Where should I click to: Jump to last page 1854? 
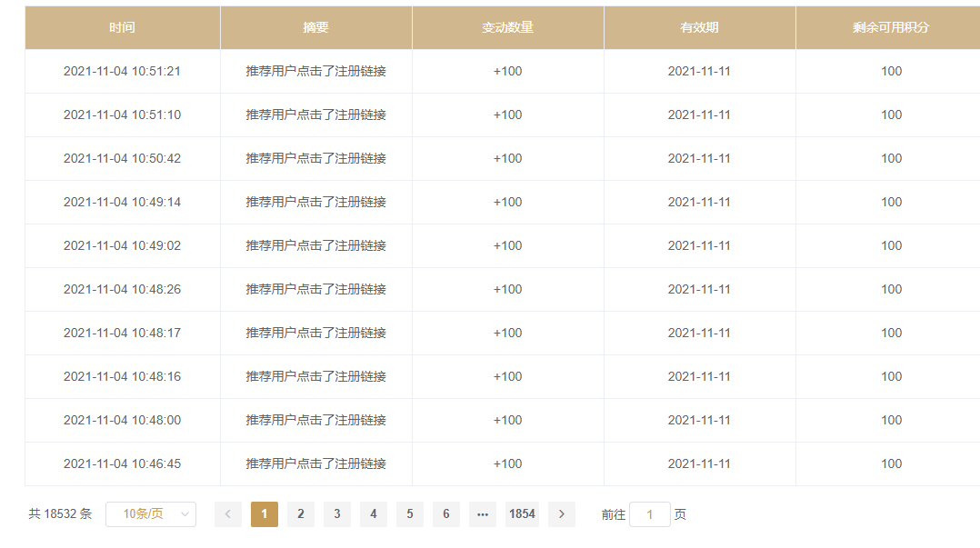[x=522, y=514]
